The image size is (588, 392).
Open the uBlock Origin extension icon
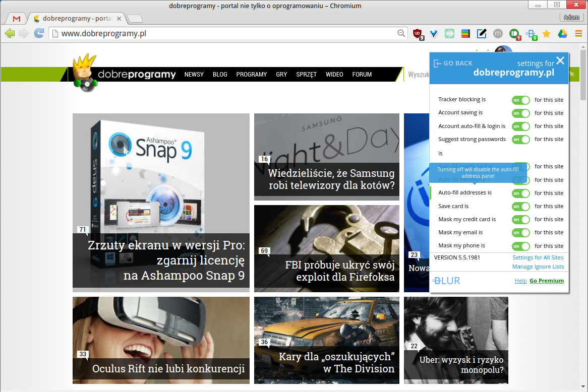pyautogui.click(x=418, y=34)
